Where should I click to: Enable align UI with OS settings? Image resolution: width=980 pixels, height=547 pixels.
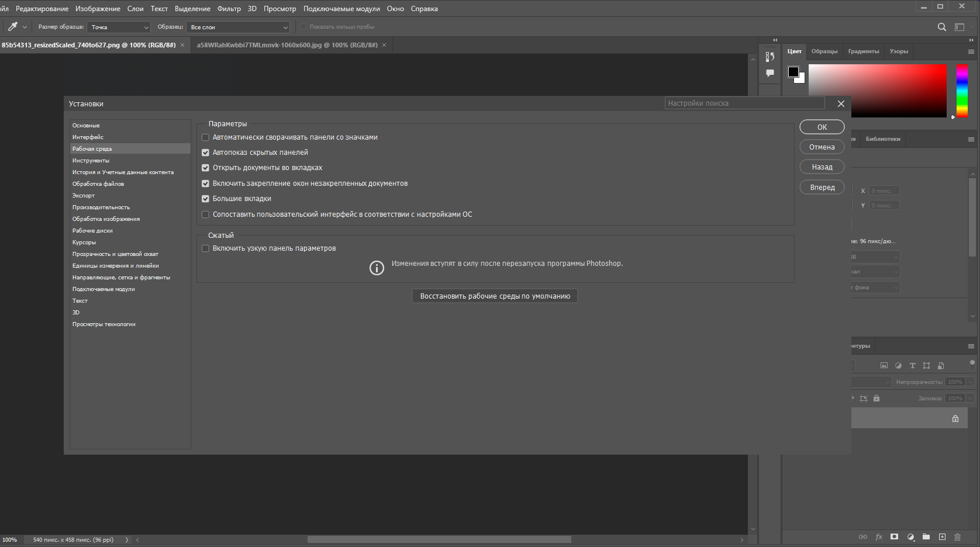click(205, 214)
